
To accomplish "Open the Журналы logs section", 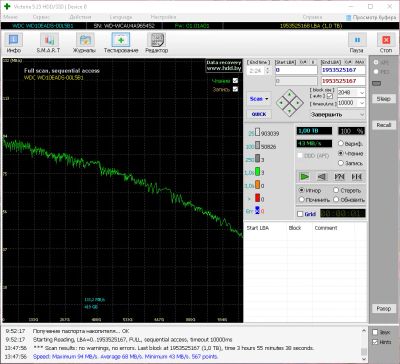I will [x=85, y=43].
